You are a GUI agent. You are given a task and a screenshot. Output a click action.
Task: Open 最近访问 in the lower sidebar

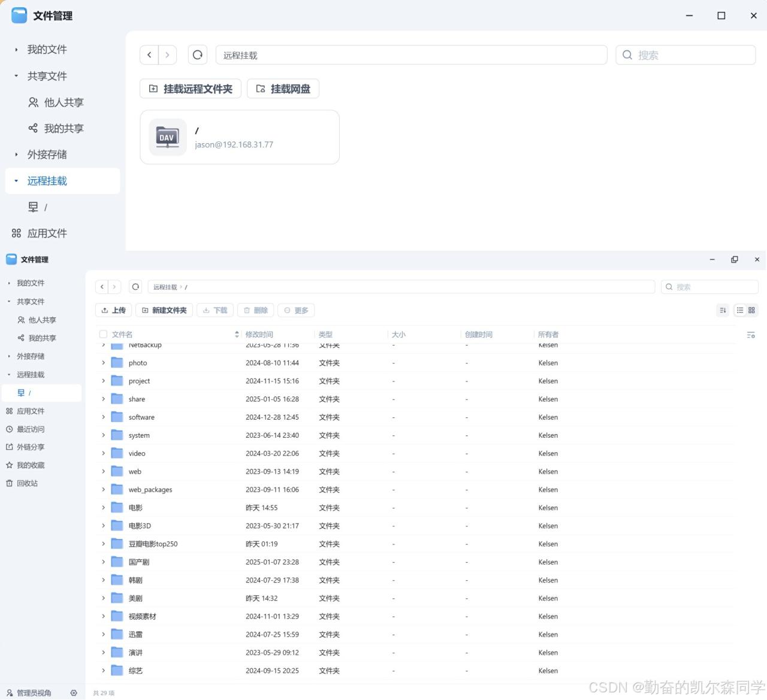[x=30, y=429]
